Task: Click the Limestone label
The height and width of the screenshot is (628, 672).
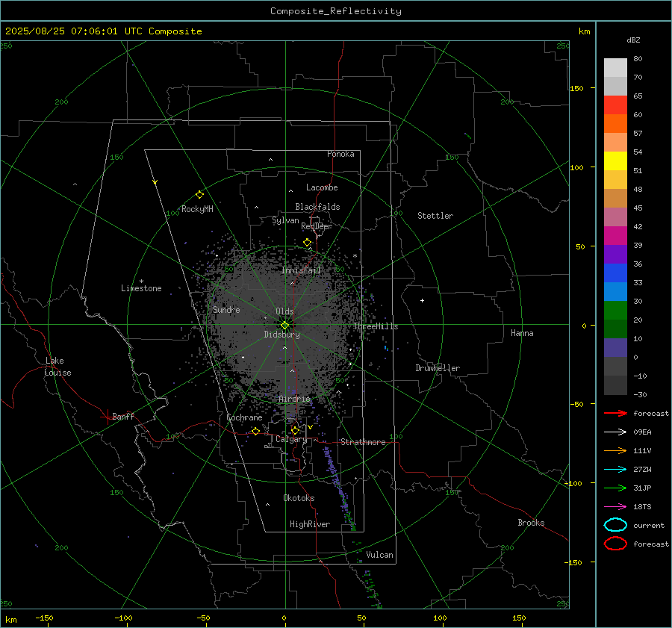Action: pyautogui.click(x=141, y=288)
